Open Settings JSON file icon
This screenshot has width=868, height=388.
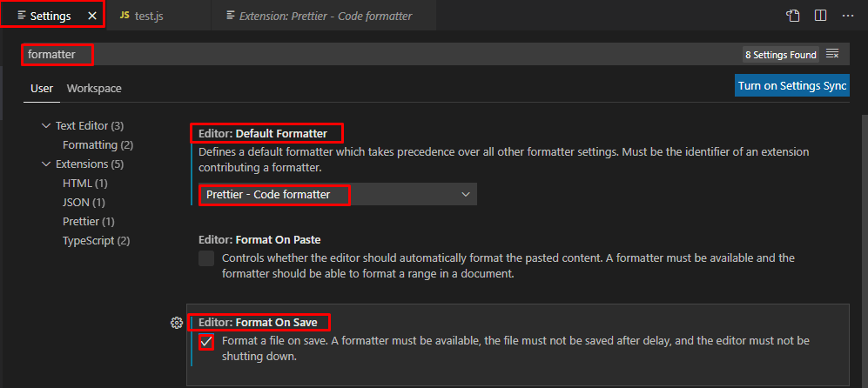click(x=793, y=16)
